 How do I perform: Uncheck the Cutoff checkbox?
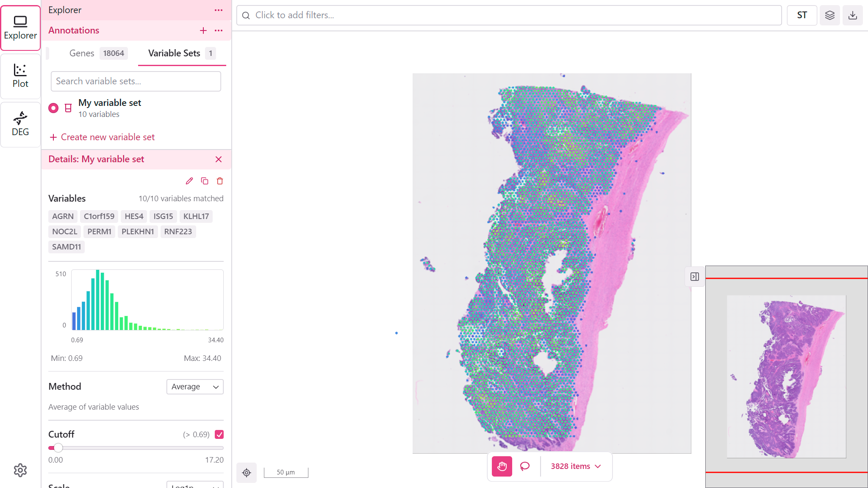(219, 434)
